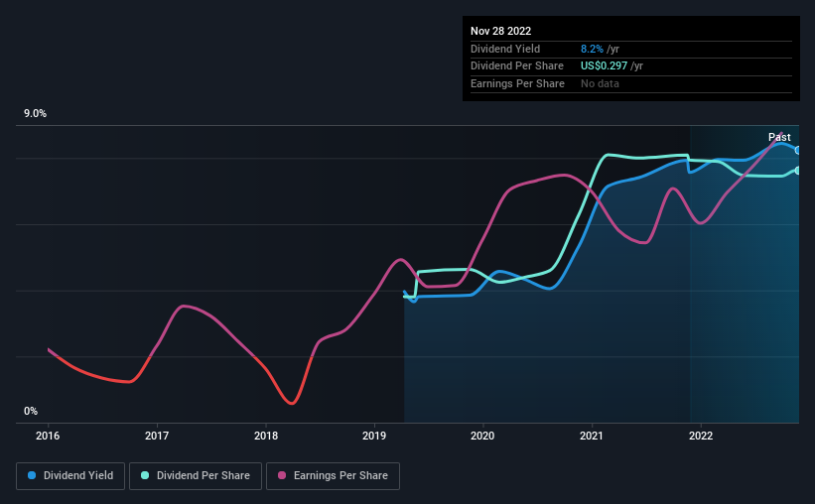Toggle the Dividend Yield legend button
815x504 pixels.
(x=70, y=476)
